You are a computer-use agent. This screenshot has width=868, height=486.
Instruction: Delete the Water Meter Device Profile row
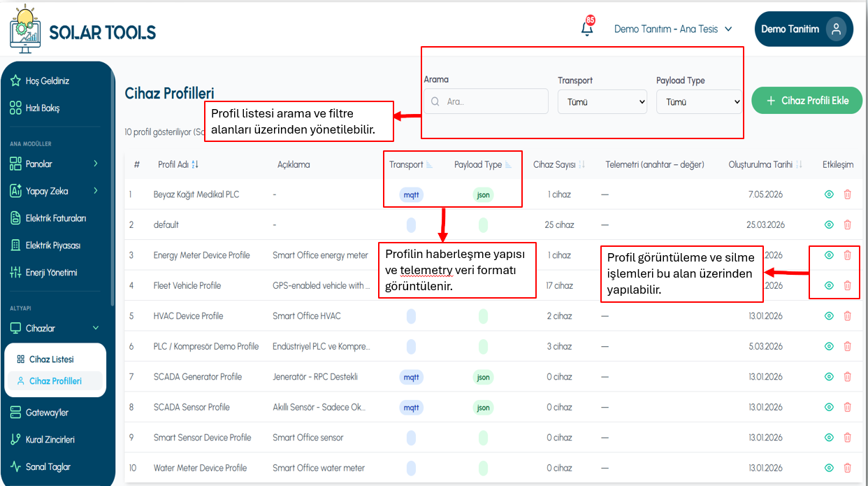(x=847, y=468)
